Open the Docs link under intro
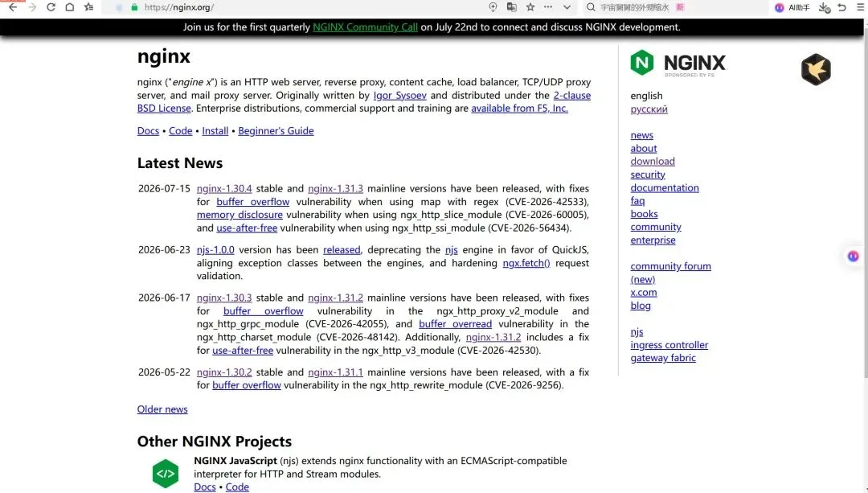Screen dimensions: 868x493 (x=148, y=131)
